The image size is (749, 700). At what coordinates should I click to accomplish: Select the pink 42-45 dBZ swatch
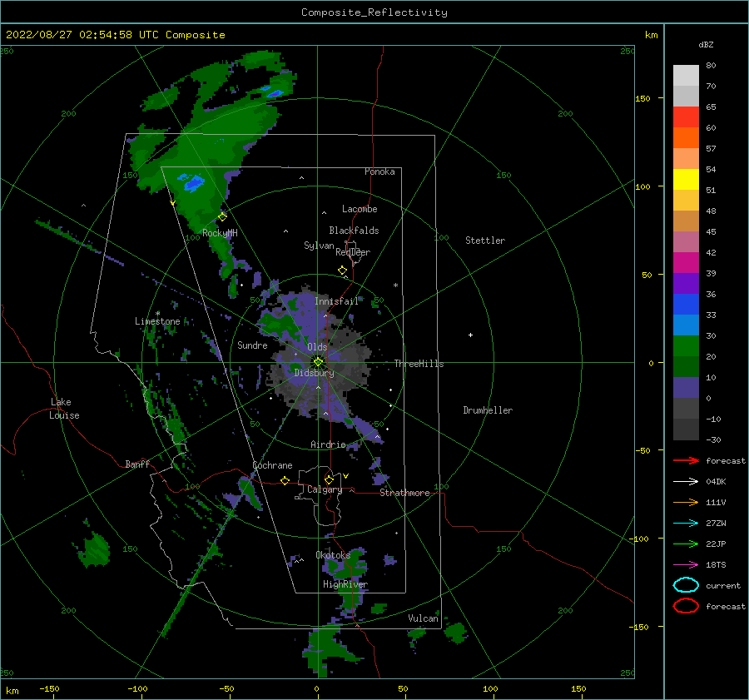[x=686, y=242]
